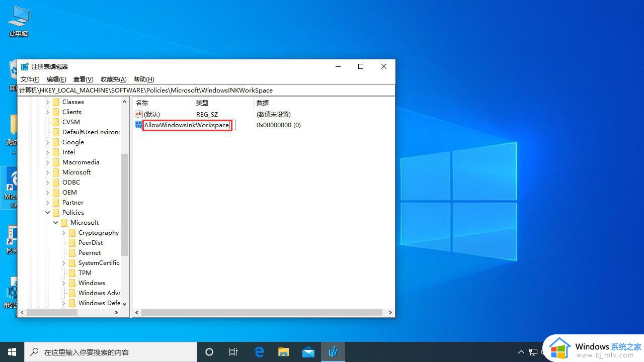Show hidden system tray icons
644x362 pixels.
[521, 352]
